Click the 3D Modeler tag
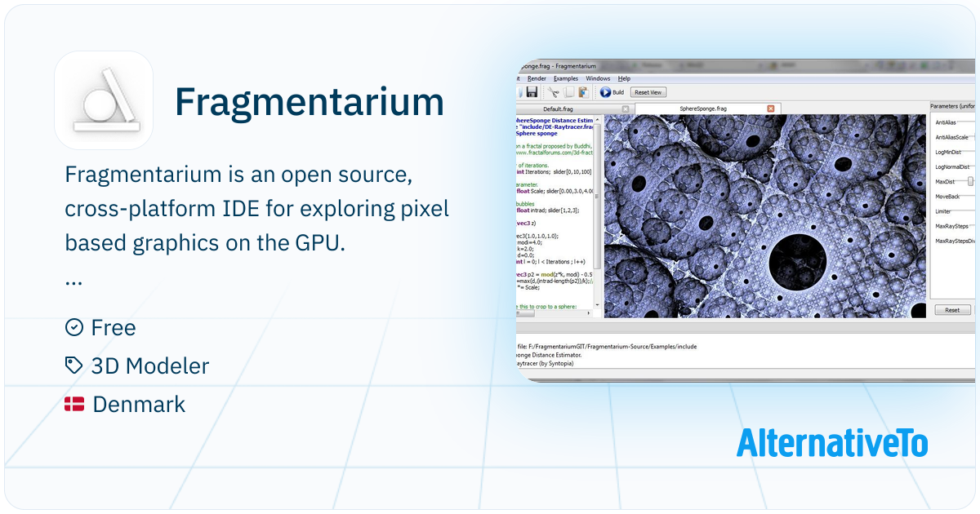 150,366
